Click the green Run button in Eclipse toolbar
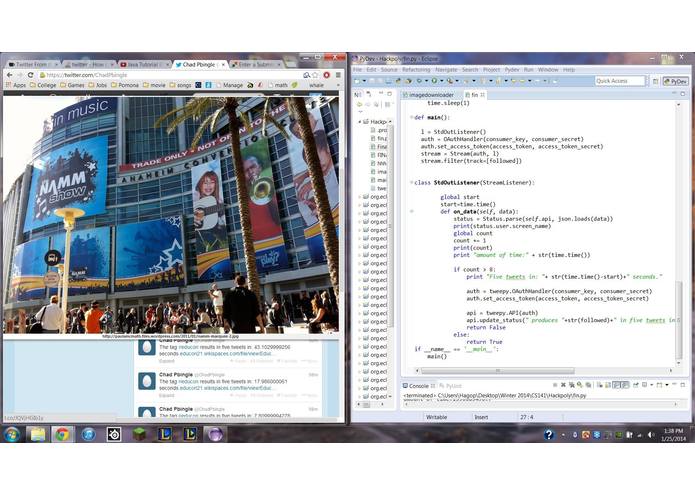Screen dimensions: 695x494 point(434,81)
